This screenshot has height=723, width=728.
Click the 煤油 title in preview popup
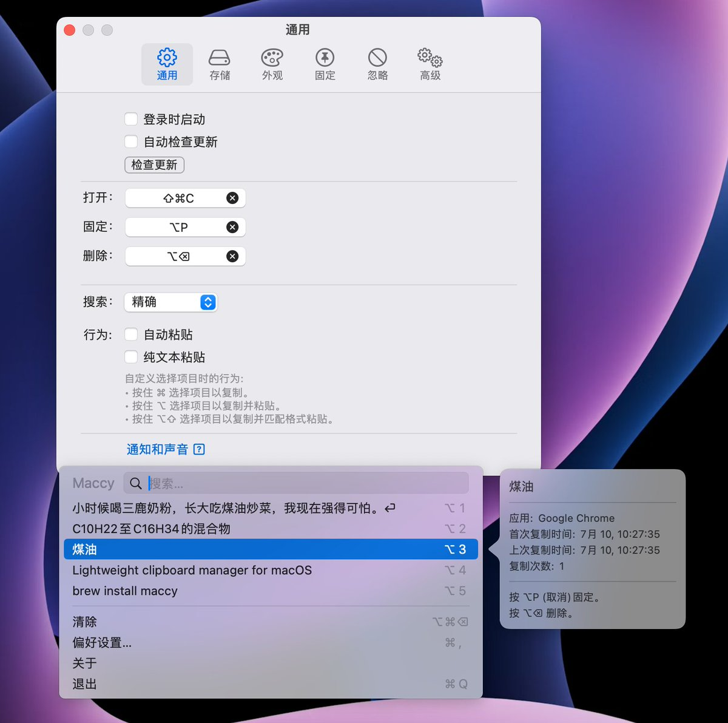[521, 486]
